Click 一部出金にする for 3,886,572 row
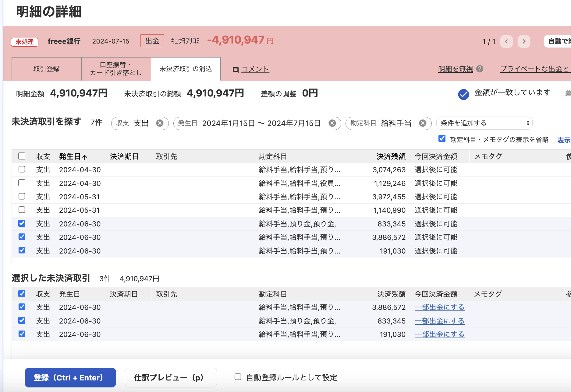This screenshot has height=392, width=571. 439,307
